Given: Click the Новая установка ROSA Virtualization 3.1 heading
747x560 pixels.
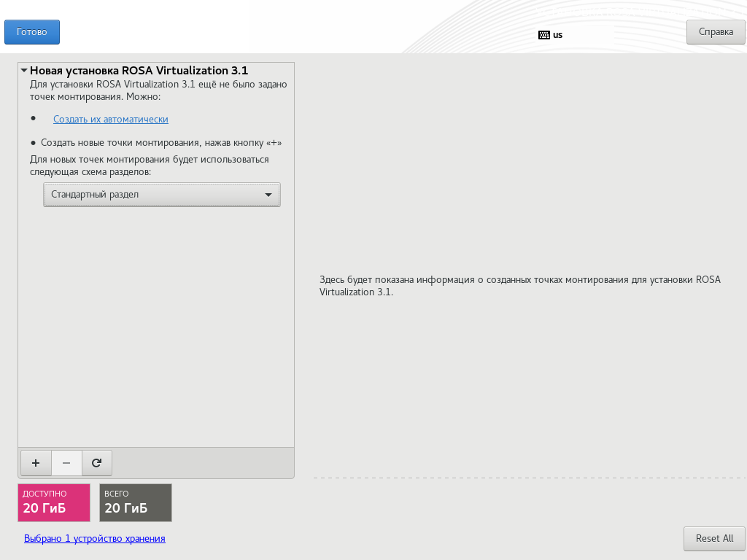Looking at the screenshot, I should click(x=139, y=71).
